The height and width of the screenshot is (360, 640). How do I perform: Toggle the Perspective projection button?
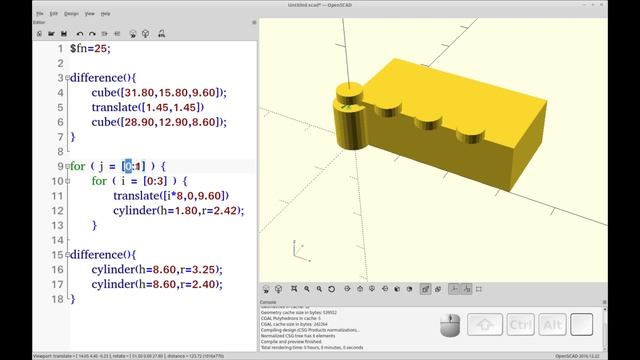(x=425, y=289)
